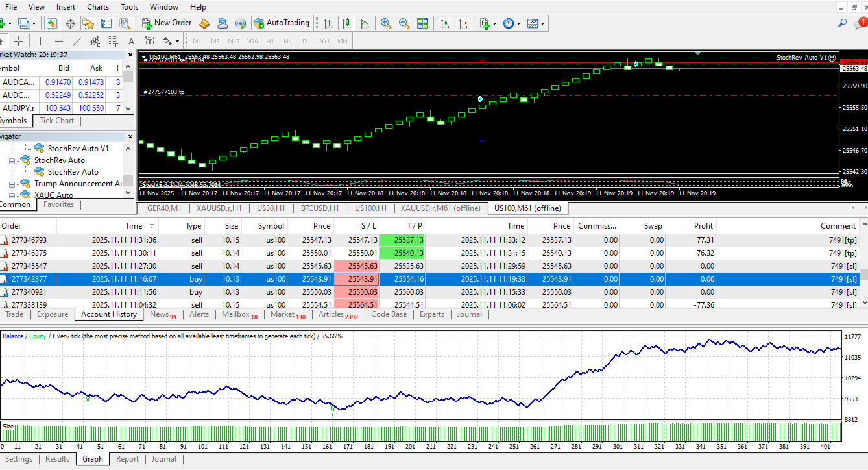Click the zoom in magnifier icon
This screenshot has width=868, height=470.
click(386, 23)
